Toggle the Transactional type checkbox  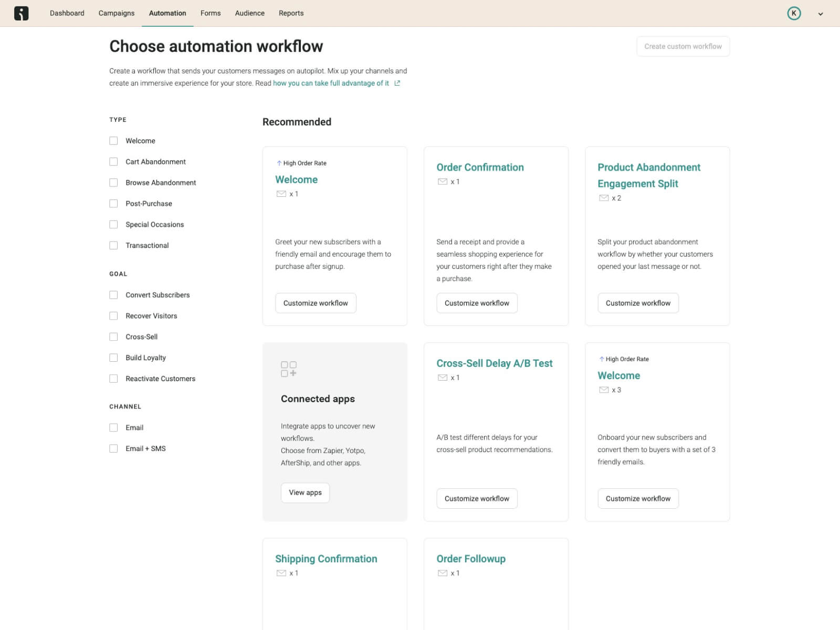tap(113, 245)
